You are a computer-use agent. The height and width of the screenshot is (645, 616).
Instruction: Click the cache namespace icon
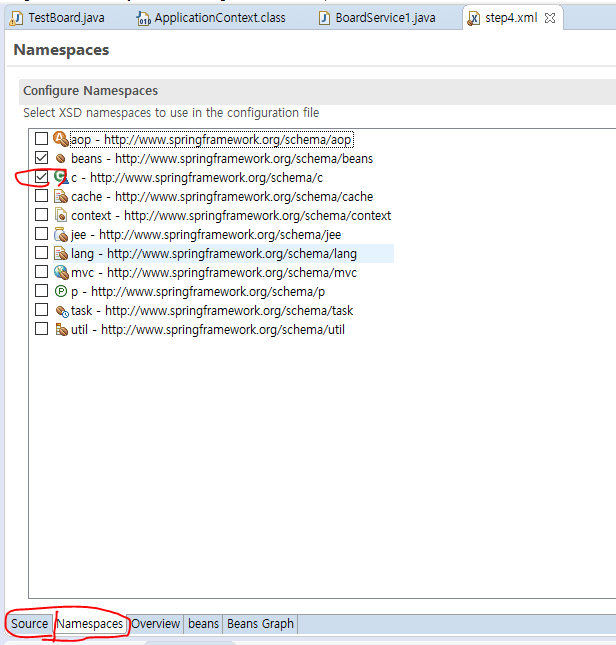61,196
